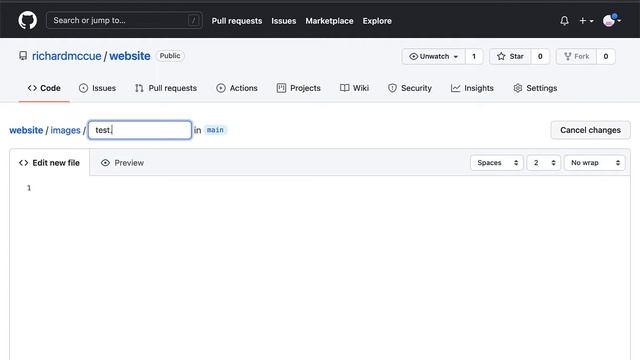The image size is (640, 360).
Task: Click the slash shortcut key icon
Action: point(193,20)
